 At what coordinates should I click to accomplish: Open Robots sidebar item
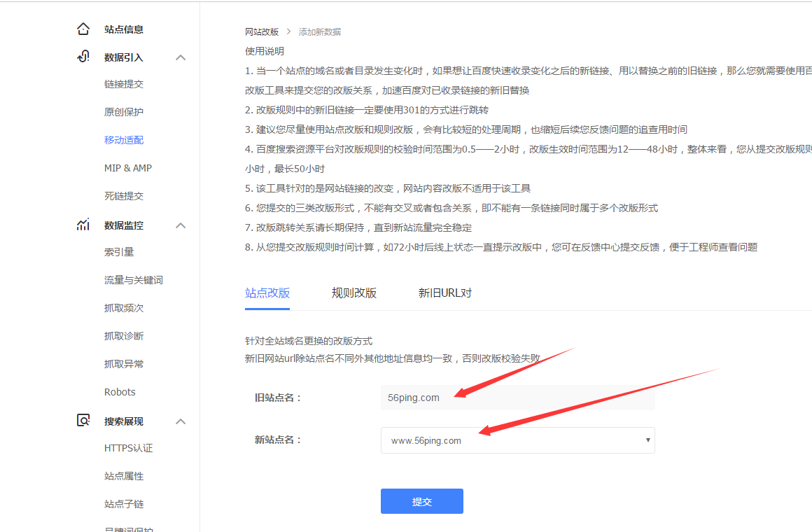[x=120, y=392]
